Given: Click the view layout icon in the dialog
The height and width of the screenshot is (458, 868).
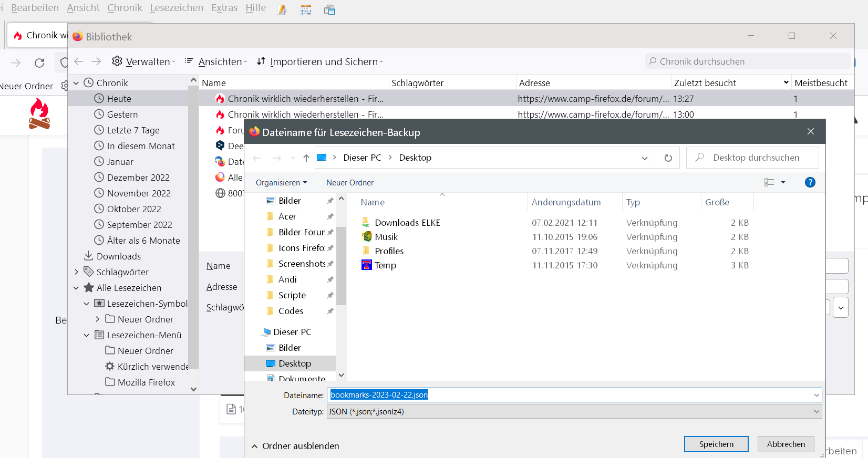Looking at the screenshot, I should tap(769, 182).
